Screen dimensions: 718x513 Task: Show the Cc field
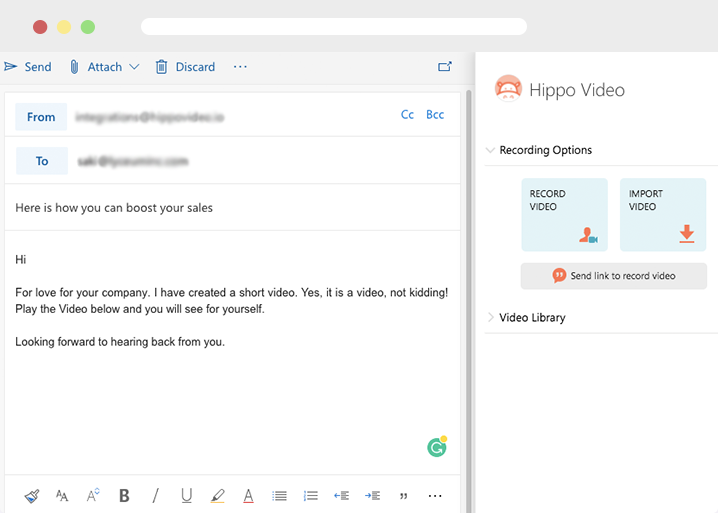click(x=407, y=115)
